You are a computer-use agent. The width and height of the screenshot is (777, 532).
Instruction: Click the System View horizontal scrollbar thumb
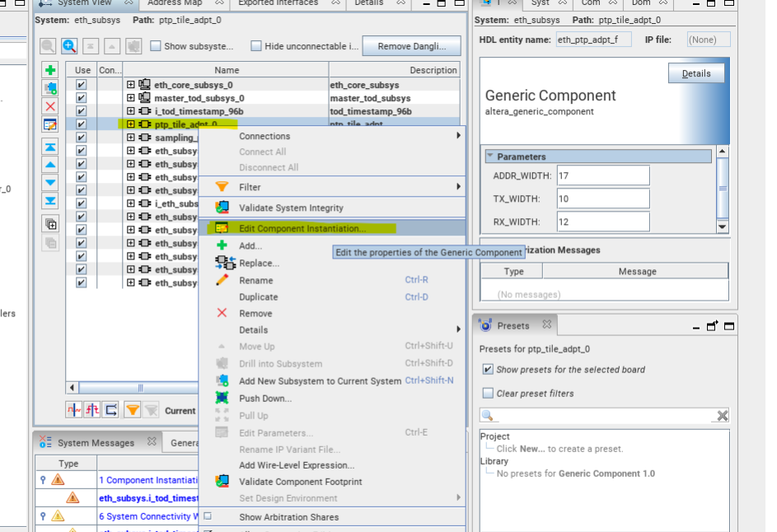point(140,387)
